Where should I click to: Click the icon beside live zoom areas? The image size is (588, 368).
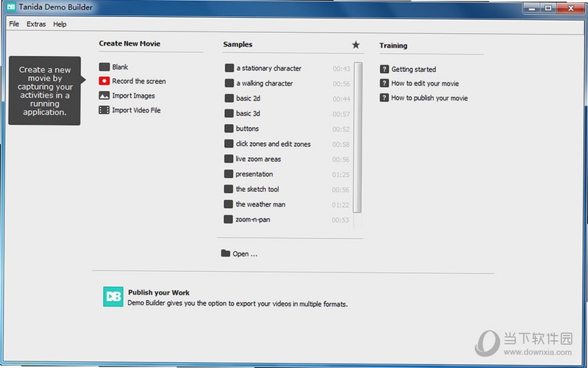(229, 159)
